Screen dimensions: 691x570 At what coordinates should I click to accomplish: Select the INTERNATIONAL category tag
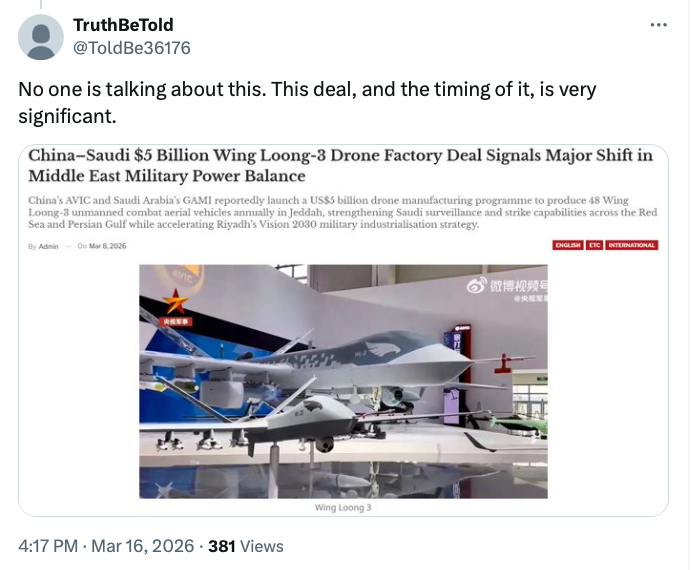point(631,245)
